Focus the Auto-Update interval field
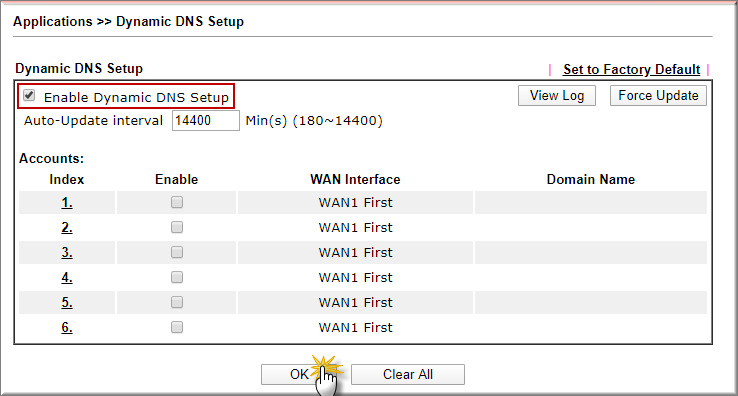The image size is (738, 396). coord(206,121)
